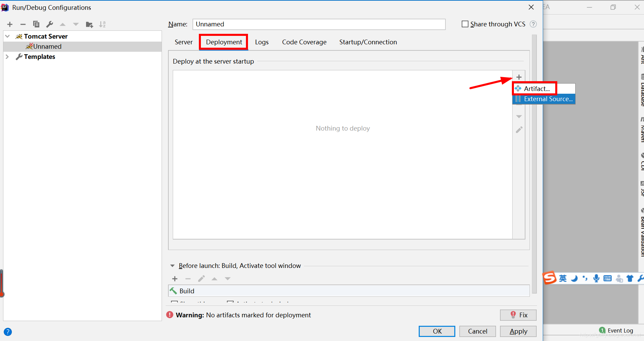Confirm with the OK button
The height and width of the screenshot is (341, 644).
coord(437,331)
